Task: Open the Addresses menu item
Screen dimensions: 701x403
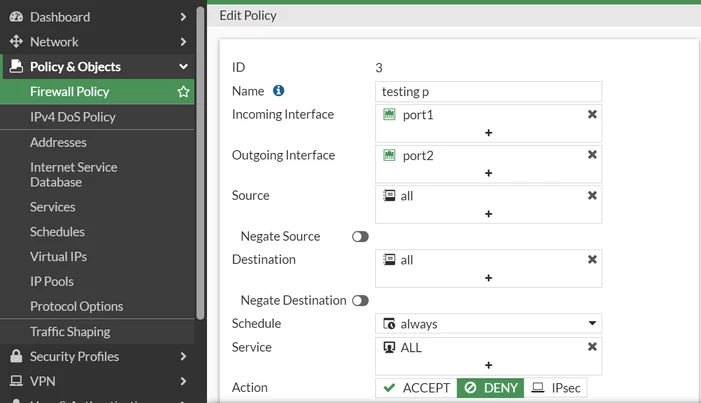Action: 59,142
